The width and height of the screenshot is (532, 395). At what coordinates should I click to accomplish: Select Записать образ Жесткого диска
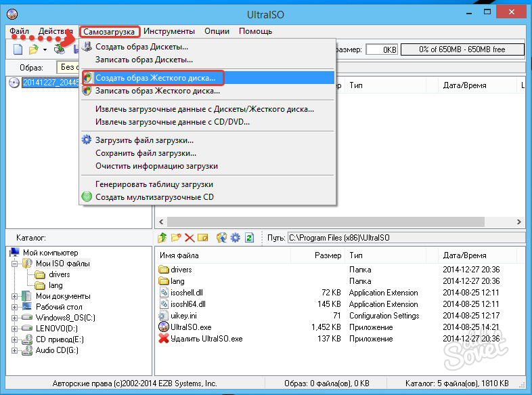click(156, 90)
